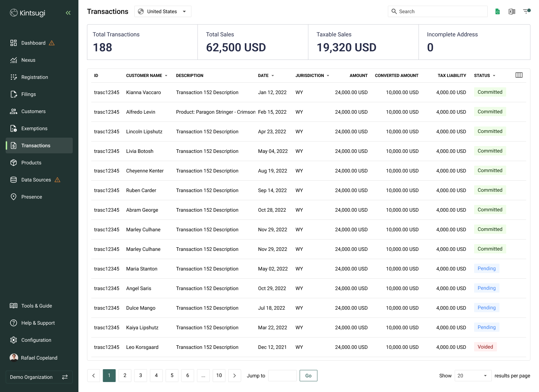
Task: Click the Kintsugi logo
Action: (x=28, y=13)
